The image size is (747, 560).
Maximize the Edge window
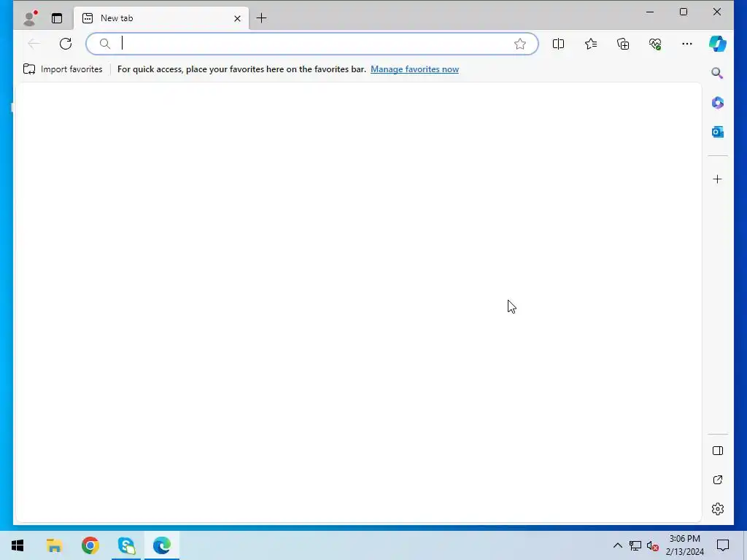(x=683, y=12)
